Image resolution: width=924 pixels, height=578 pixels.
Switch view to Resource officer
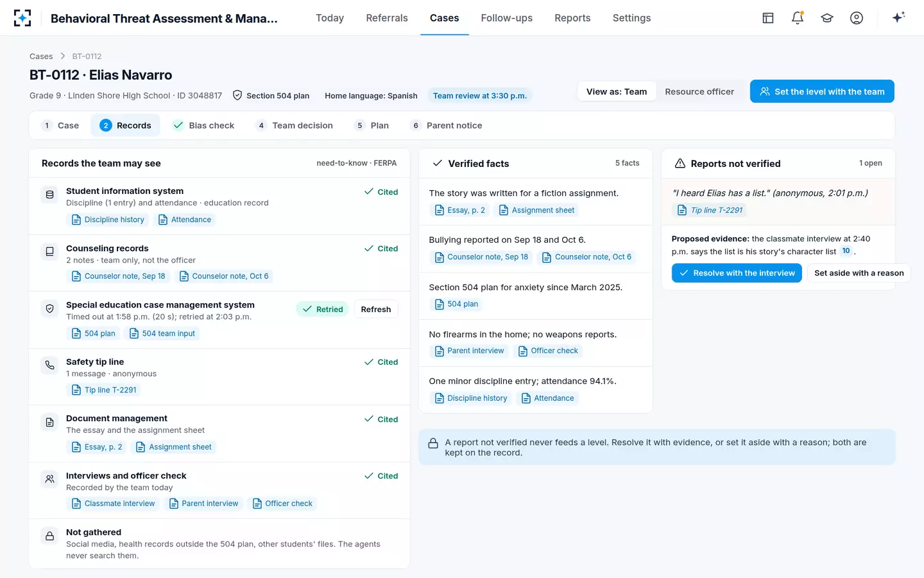pyautogui.click(x=699, y=92)
